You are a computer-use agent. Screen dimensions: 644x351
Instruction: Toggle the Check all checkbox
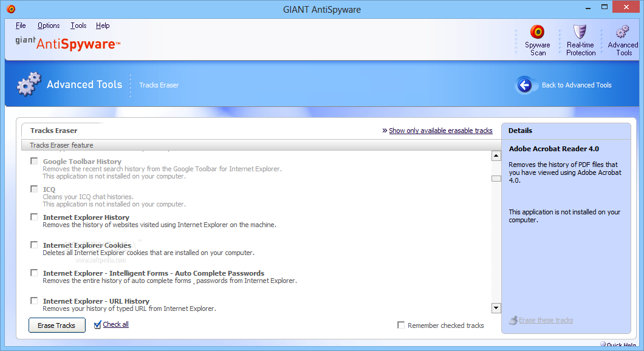pyautogui.click(x=97, y=325)
